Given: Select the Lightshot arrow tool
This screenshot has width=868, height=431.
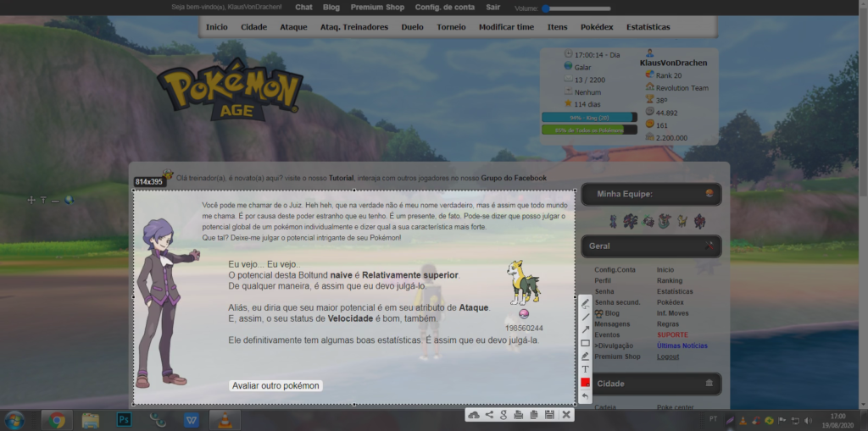Looking at the screenshot, I should coord(585,329).
